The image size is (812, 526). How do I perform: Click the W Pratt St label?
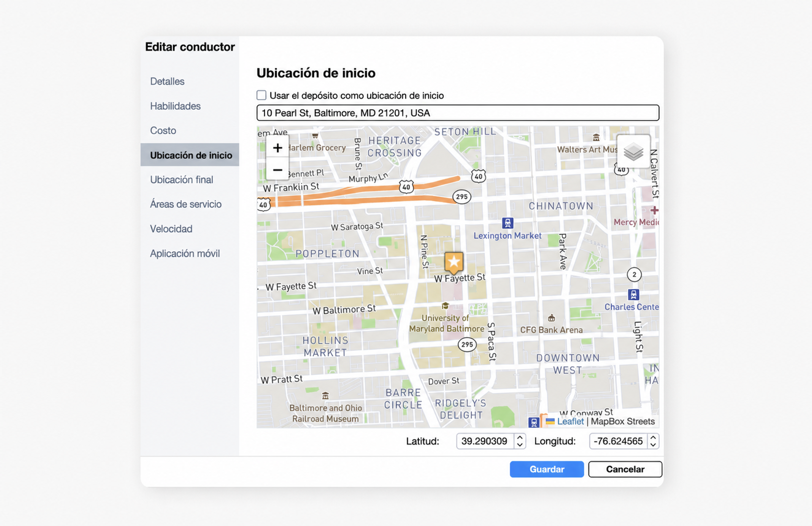(282, 379)
